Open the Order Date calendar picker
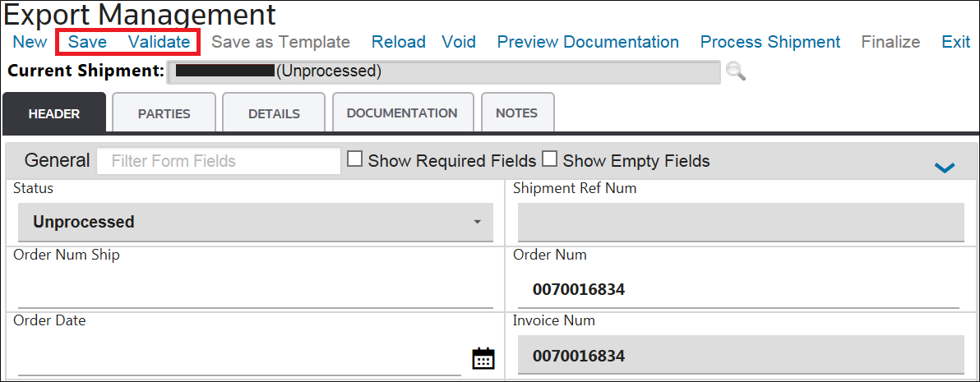This screenshot has height=382, width=980. tap(483, 358)
